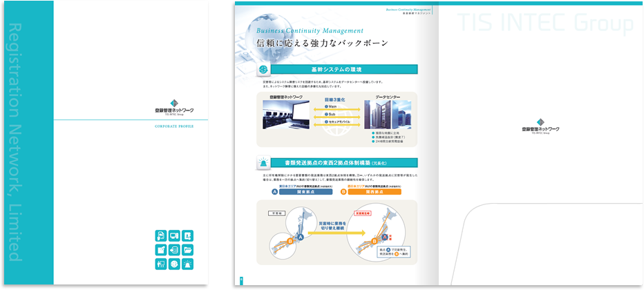
Task: Click the globe icon in the cover grid
Action: tap(174, 264)
